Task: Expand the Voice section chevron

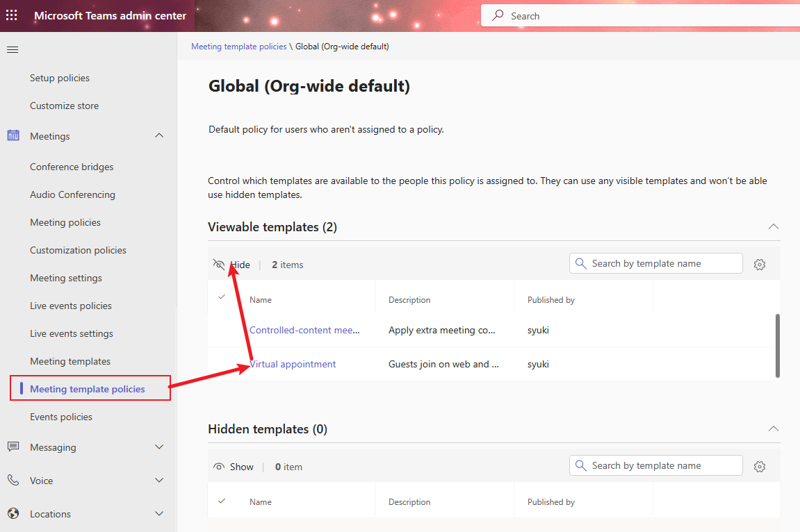Action: click(159, 480)
